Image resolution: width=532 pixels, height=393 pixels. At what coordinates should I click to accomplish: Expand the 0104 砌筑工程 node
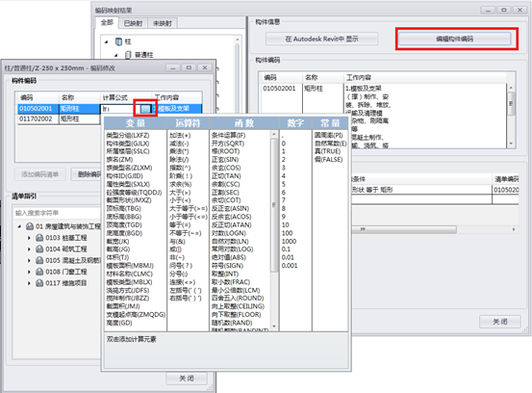click(x=29, y=249)
